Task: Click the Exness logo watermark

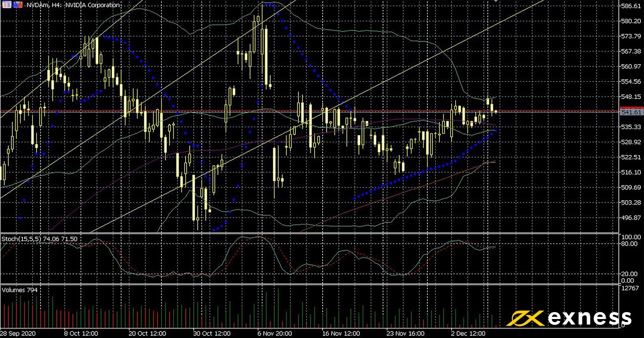Action: pyautogui.click(x=569, y=318)
